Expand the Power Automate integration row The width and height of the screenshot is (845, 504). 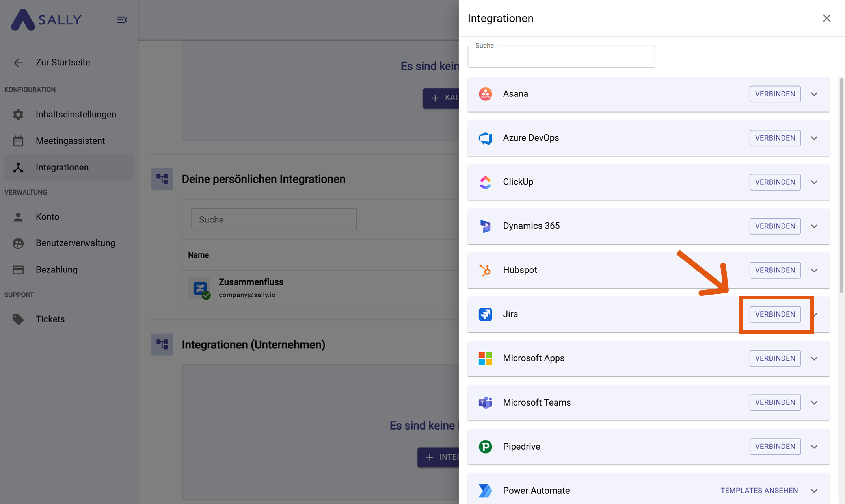(814, 491)
